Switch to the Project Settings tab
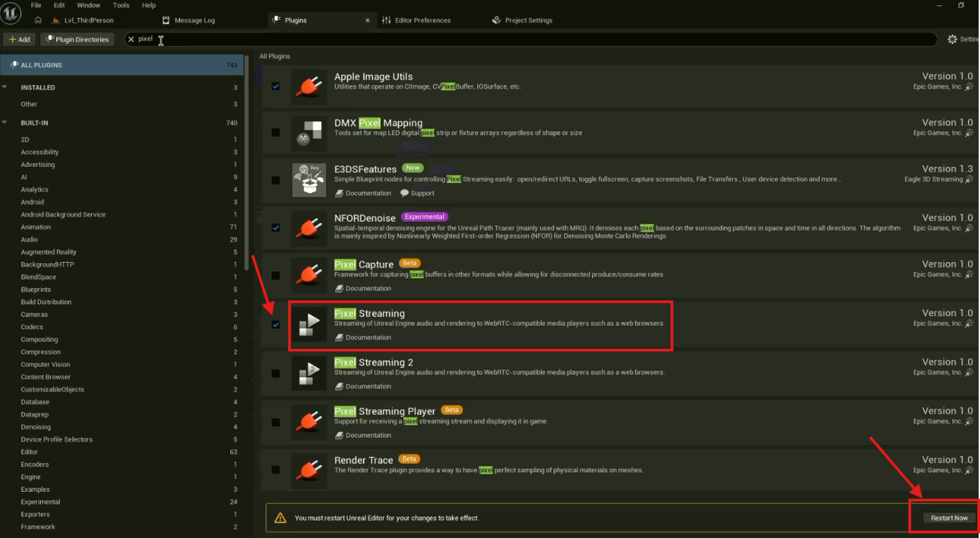The width and height of the screenshot is (980, 538). tap(523, 20)
